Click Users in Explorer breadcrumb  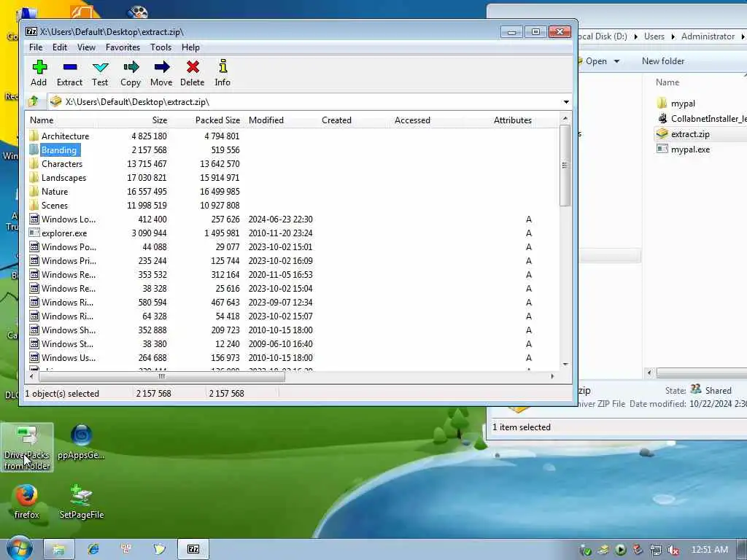(654, 36)
